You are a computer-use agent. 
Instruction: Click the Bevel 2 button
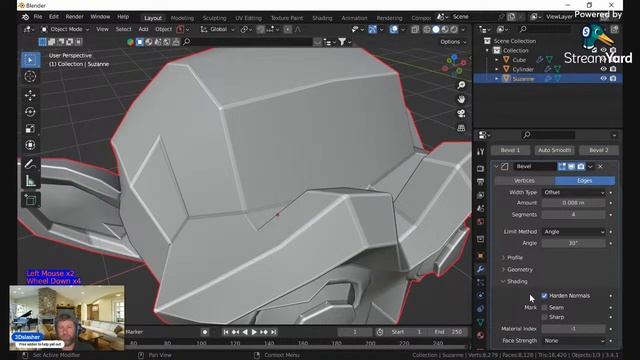598,150
